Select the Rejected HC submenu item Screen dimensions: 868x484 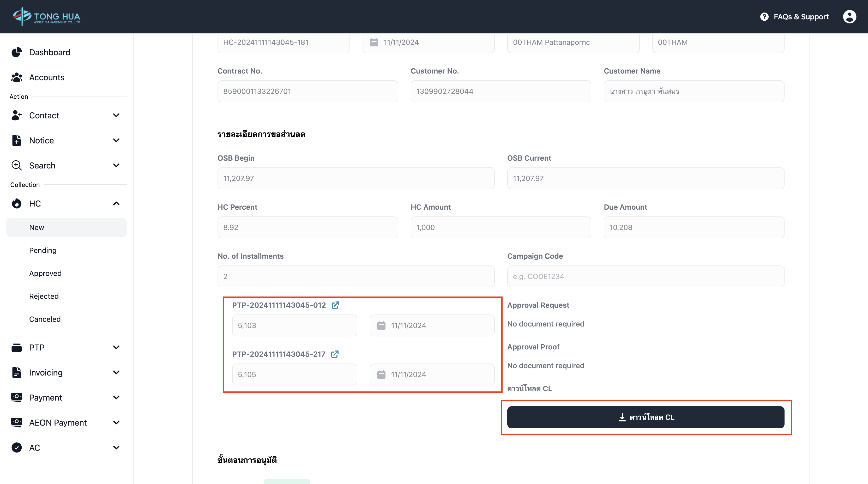point(44,296)
